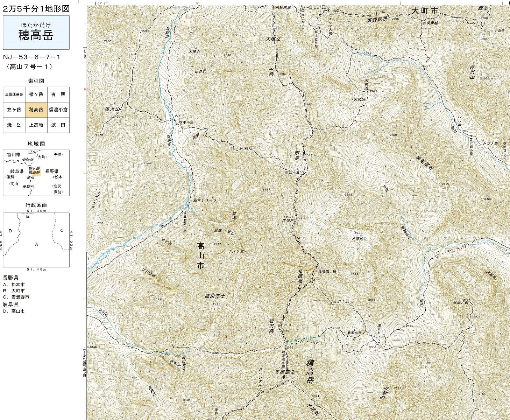Click the 槍平小屋 hut label
The width and height of the screenshot is (510, 420).
tap(186, 122)
